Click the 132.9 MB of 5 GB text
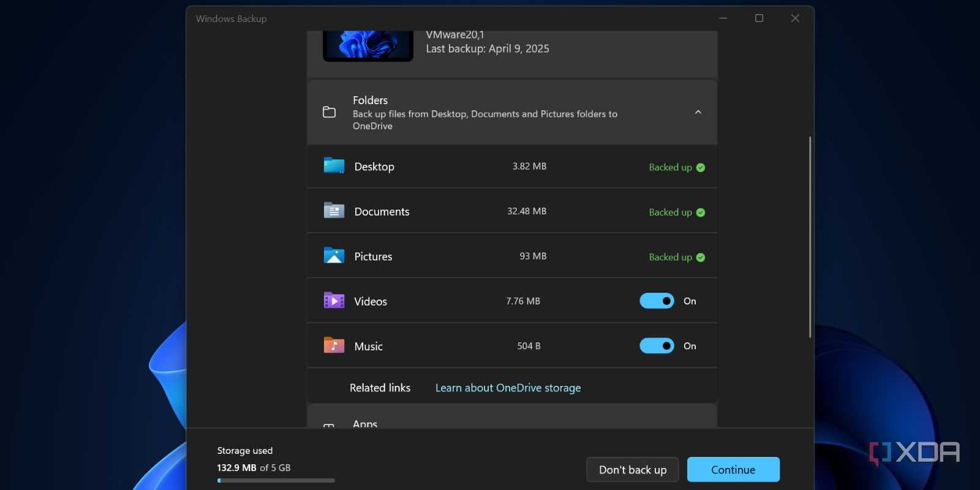The height and width of the screenshot is (490, 980). tap(254, 467)
